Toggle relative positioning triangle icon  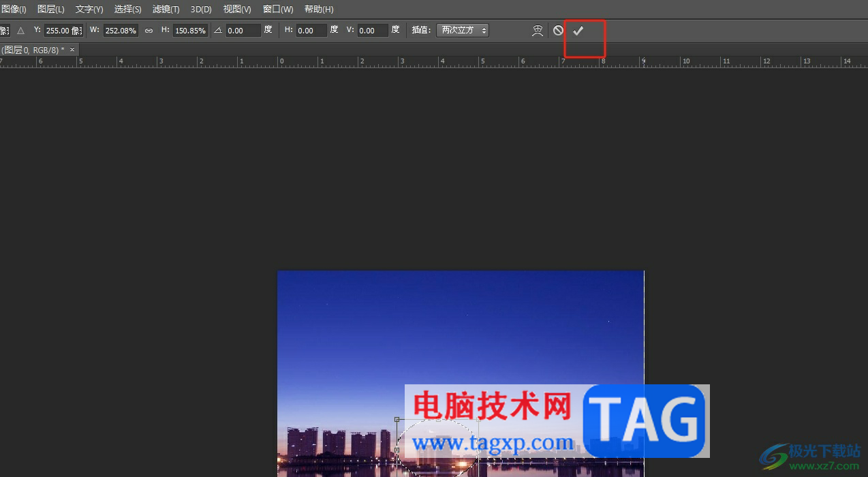pyautogui.click(x=20, y=30)
